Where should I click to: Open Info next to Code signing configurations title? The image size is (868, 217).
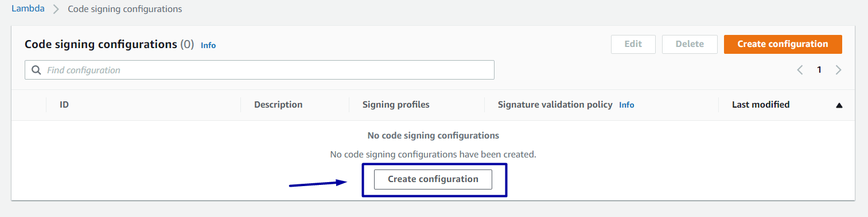(x=208, y=45)
